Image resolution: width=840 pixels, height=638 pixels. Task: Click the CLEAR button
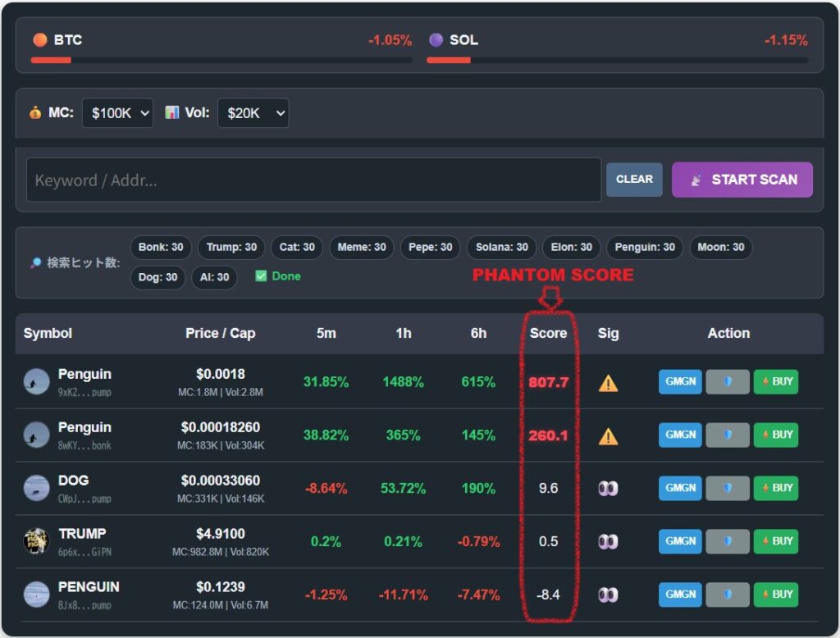tap(634, 180)
